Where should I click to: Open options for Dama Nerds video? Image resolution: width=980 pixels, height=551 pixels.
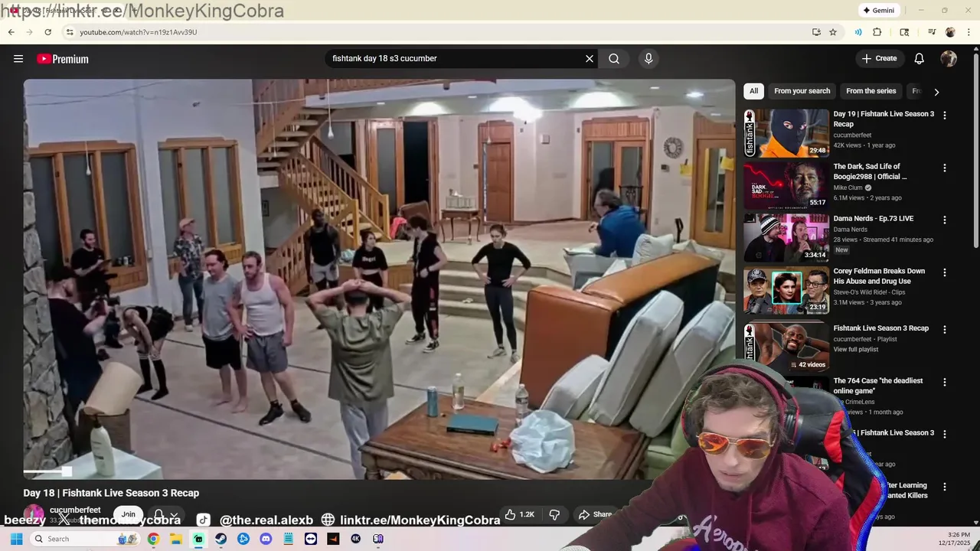point(944,220)
